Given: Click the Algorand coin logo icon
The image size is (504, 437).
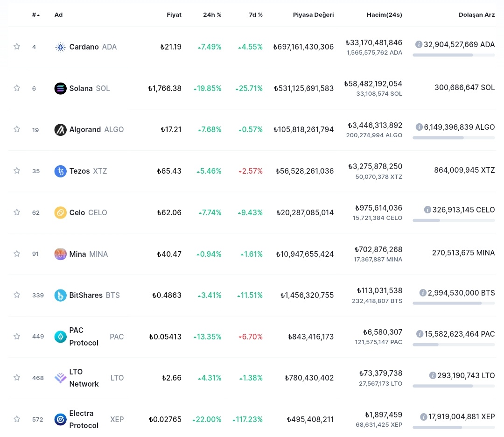Looking at the screenshot, I should click(x=60, y=130).
